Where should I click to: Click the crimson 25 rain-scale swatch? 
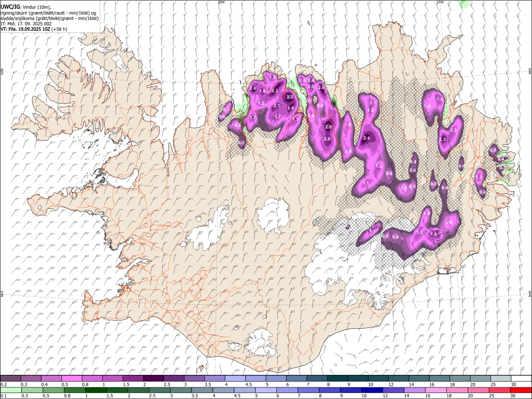[x=499, y=390]
